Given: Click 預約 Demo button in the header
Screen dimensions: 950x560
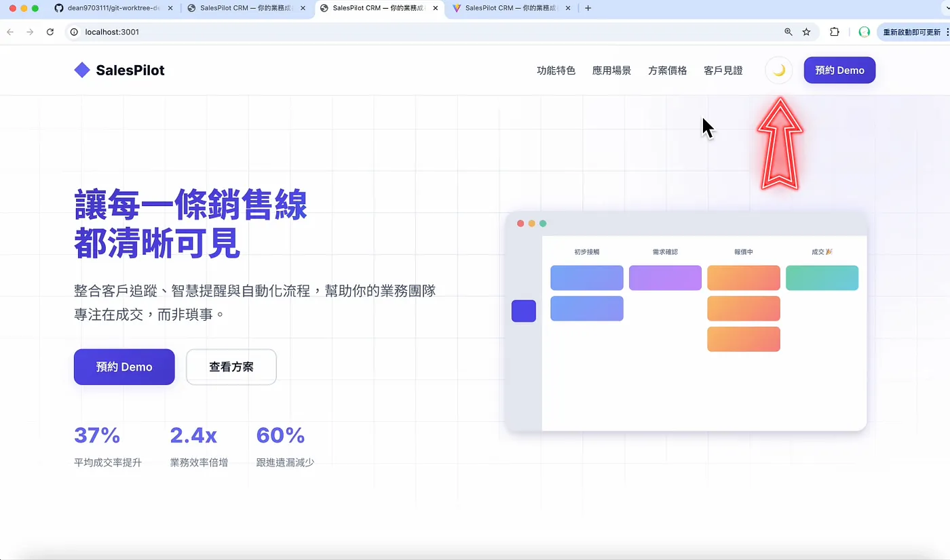Looking at the screenshot, I should tap(839, 71).
